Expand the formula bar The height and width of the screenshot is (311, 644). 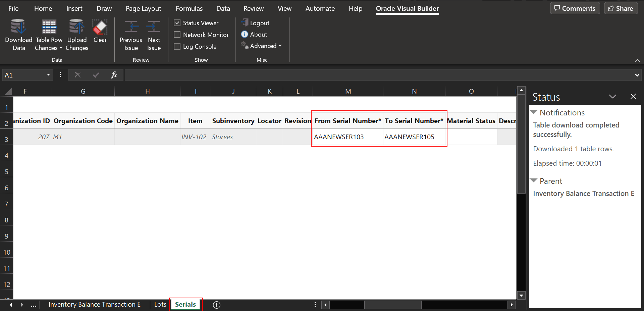tap(637, 75)
